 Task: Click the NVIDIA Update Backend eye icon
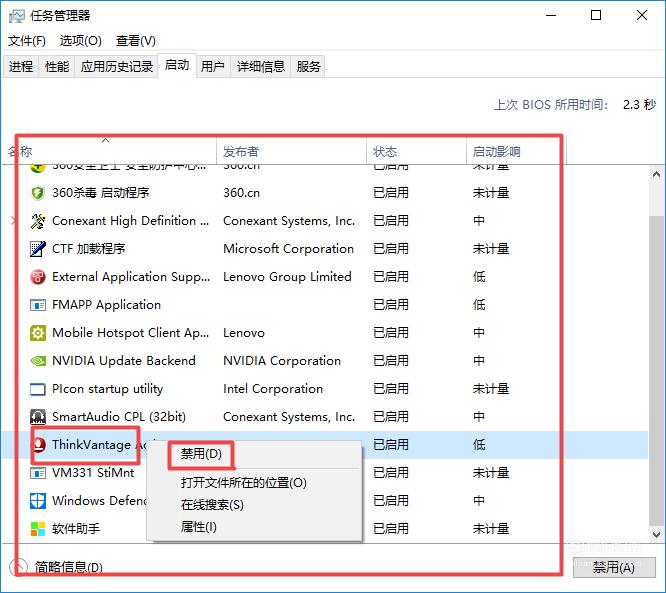(38, 361)
